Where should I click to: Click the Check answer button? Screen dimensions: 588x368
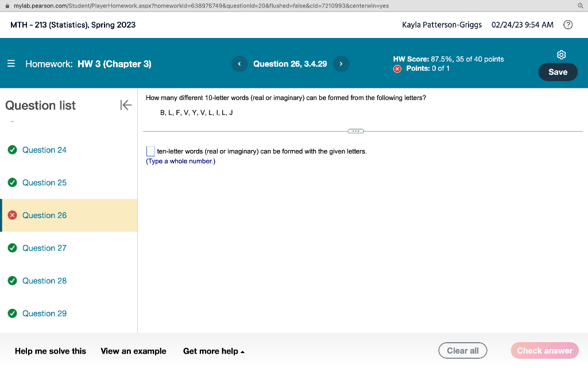(x=544, y=350)
